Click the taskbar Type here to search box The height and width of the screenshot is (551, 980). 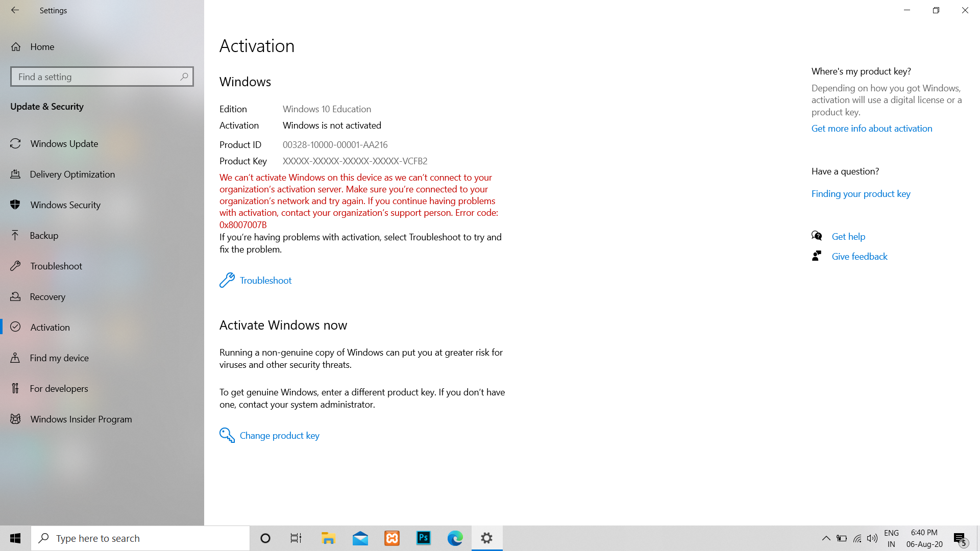tap(140, 538)
